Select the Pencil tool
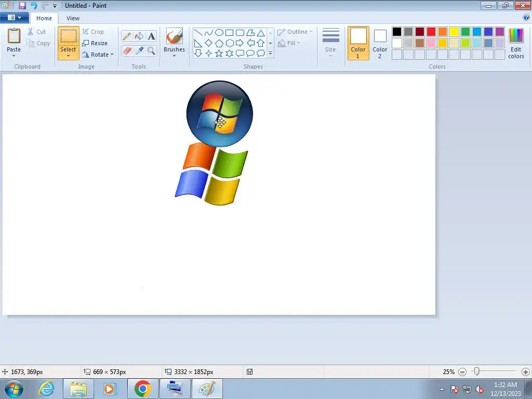Image resolution: width=532 pixels, height=399 pixels. tap(127, 36)
